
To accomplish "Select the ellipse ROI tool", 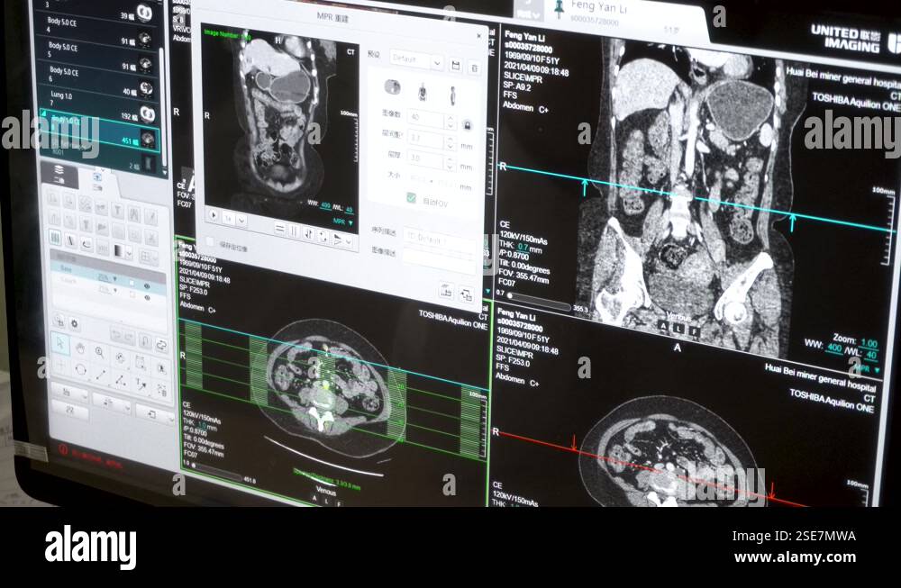I will 80,369.
